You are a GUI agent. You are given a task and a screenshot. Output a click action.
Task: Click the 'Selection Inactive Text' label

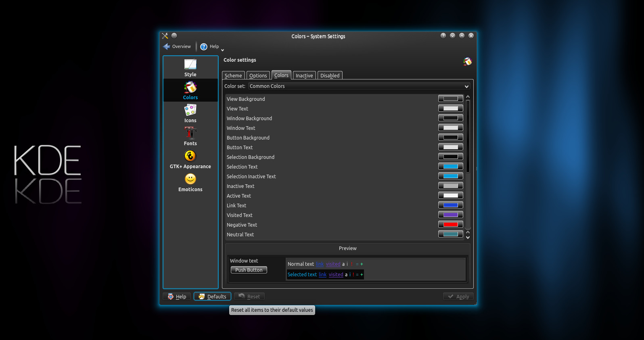click(x=251, y=176)
